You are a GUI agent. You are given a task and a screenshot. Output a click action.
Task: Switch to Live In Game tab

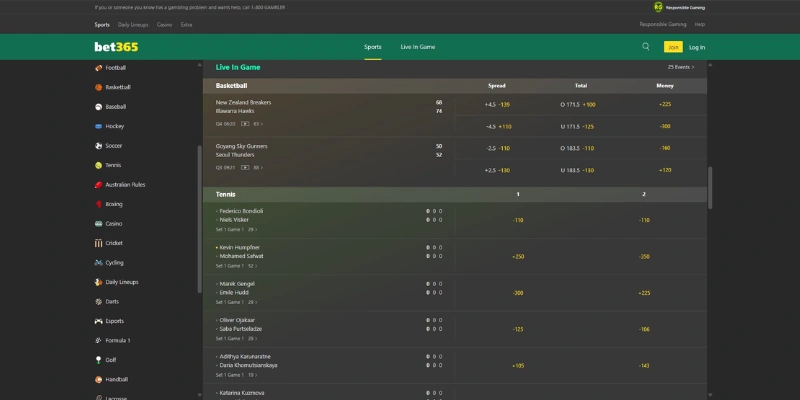coord(418,47)
